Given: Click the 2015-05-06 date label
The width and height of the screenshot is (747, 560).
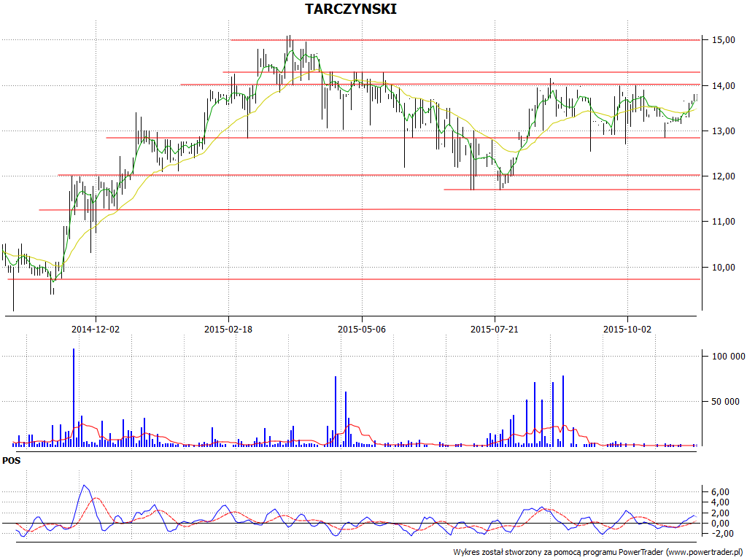Looking at the screenshot, I should [362, 329].
